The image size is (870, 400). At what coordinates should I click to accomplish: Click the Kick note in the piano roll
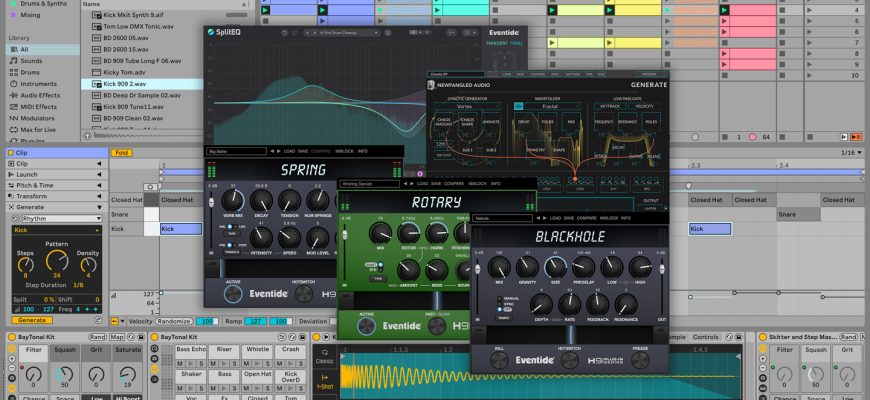(x=180, y=229)
